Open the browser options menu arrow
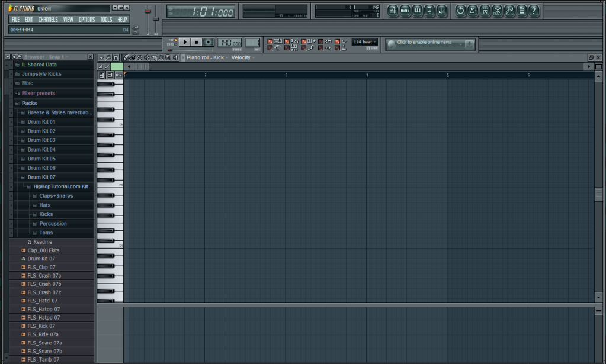Viewport: 606px width, 364px height. point(7,57)
